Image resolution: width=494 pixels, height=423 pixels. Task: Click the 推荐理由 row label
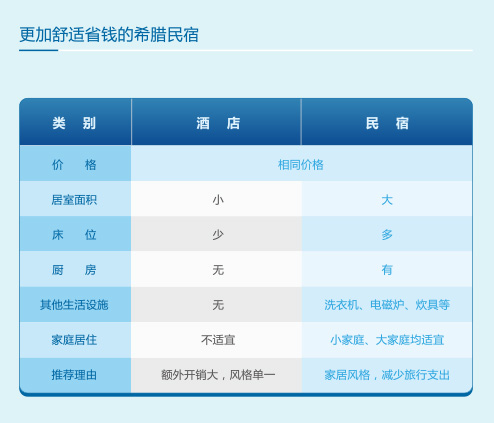pyautogui.click(x=75, y=375)
